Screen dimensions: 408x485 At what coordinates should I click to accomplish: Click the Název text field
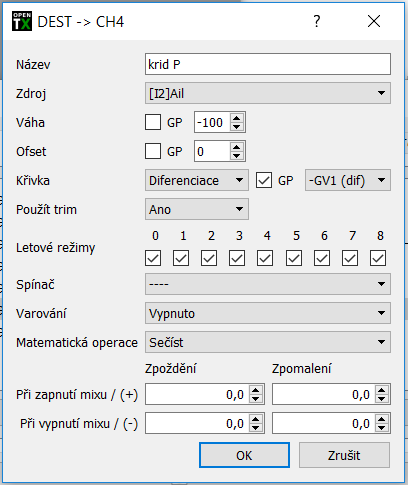268,64
